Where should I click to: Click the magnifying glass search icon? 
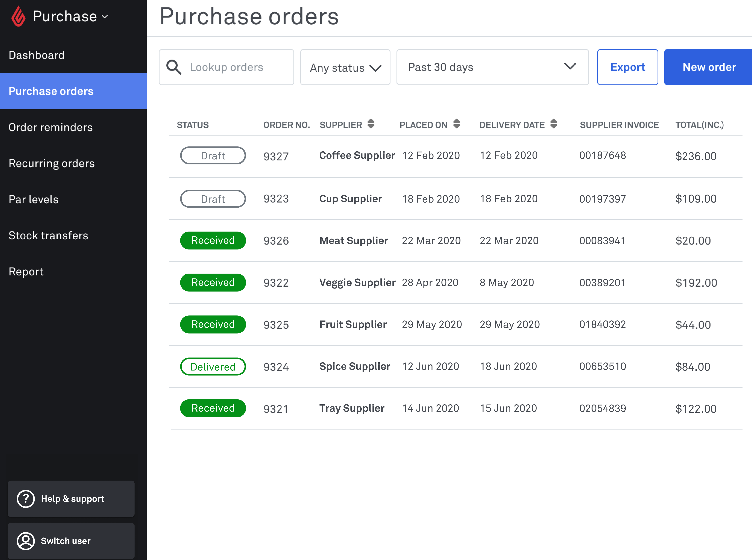tap(174, 67)
